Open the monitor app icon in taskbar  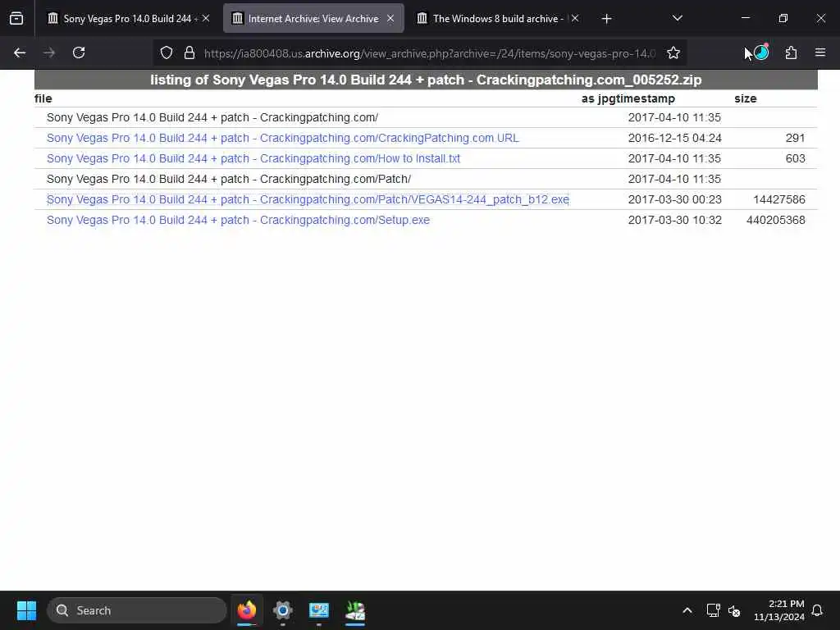tap(319, 610)
